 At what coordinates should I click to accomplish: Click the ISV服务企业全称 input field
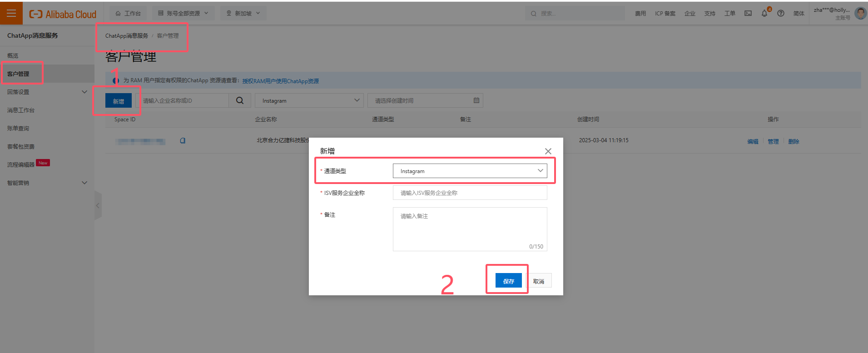point(470,193)
